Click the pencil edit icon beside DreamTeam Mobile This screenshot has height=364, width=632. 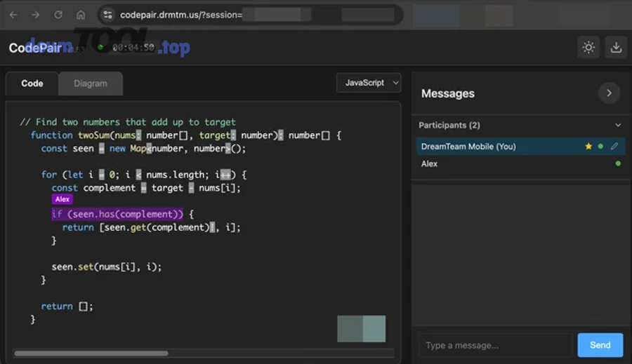pos(614,147)
